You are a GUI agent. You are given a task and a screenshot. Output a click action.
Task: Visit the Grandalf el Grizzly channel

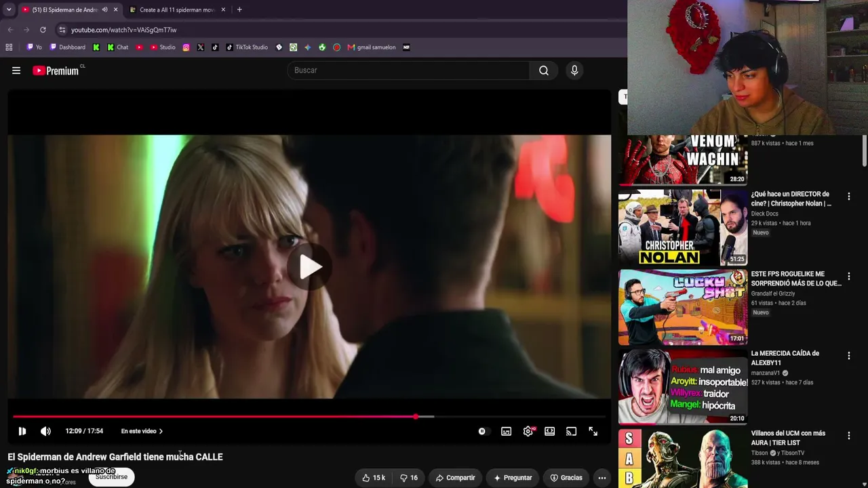(x=773, y=293)
